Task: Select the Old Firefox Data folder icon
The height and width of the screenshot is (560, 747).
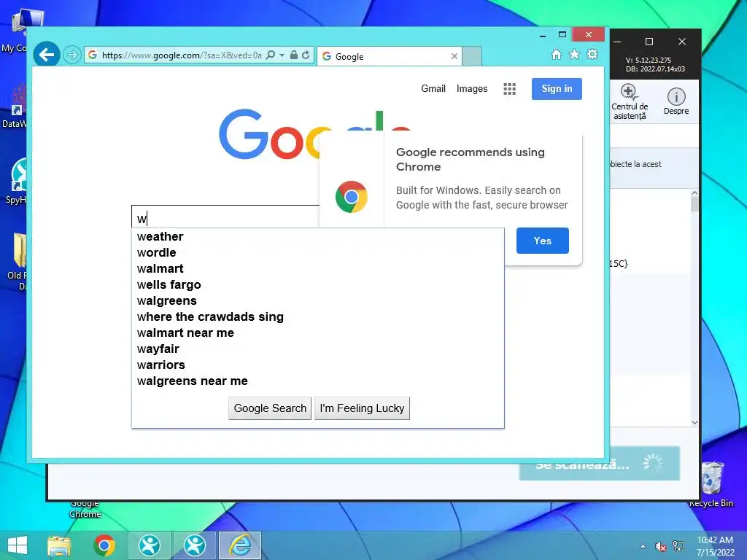Action: pyautogui.click(x=18, y=262)
